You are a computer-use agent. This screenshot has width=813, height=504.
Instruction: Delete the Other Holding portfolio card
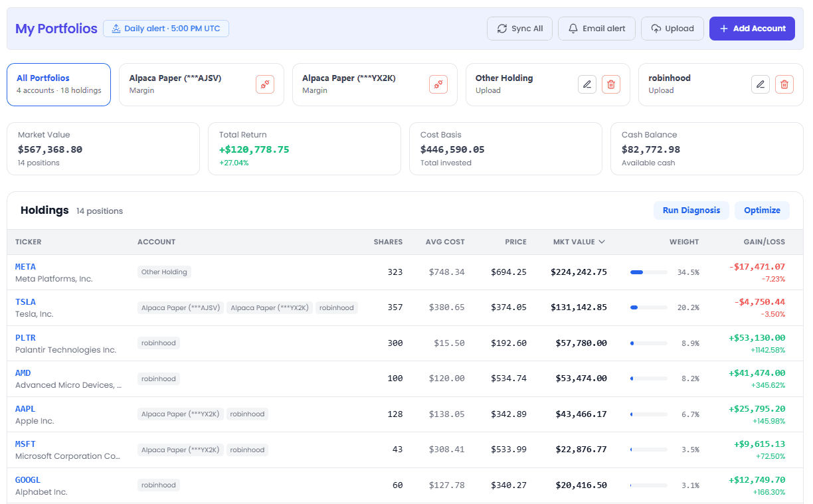[x=611, y=84]
